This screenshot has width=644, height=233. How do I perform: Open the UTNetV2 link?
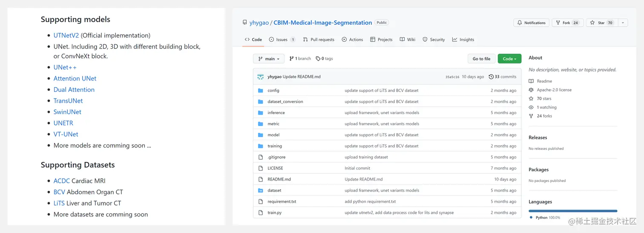pyautogui.click(x=66, y=35)
